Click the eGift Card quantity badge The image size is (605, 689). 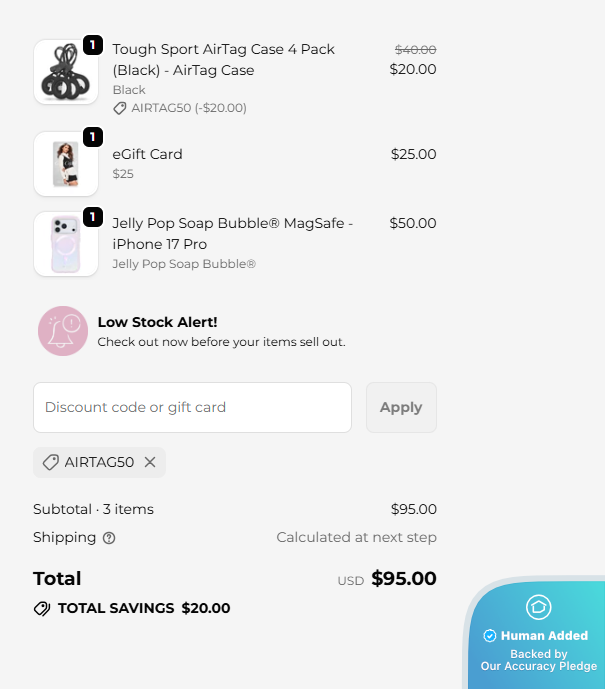click(x=93, y=136)
